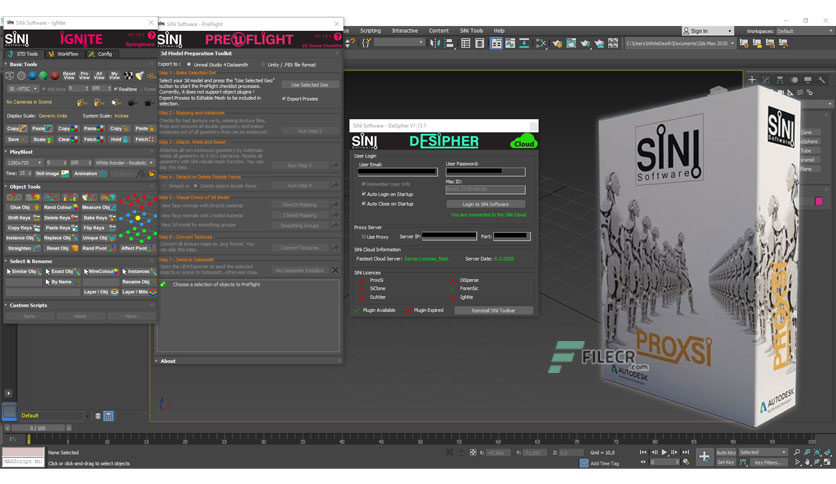Screen dimensions: 836x484
Task: Click the Use Selected Geo button
Action: (x=310, y=85)
